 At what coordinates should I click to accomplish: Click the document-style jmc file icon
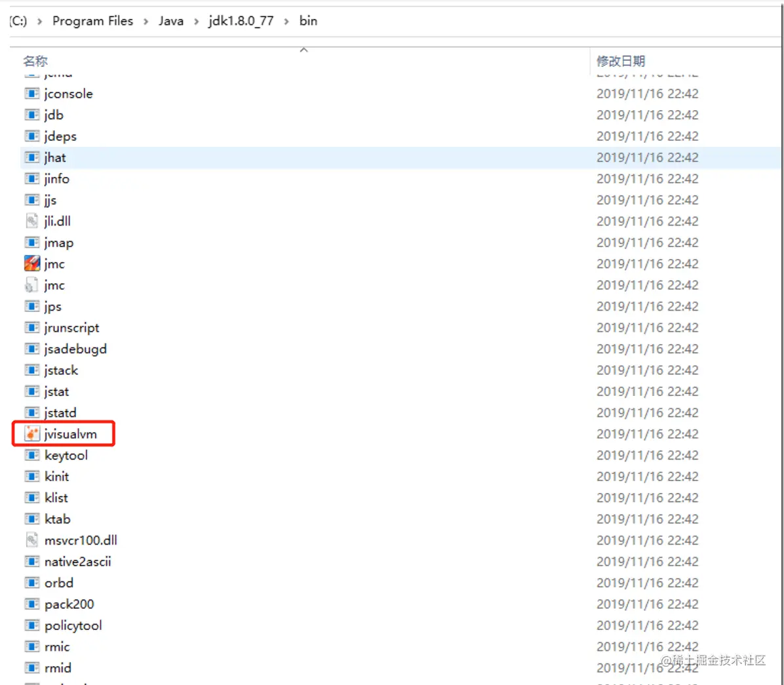(31, 285)
